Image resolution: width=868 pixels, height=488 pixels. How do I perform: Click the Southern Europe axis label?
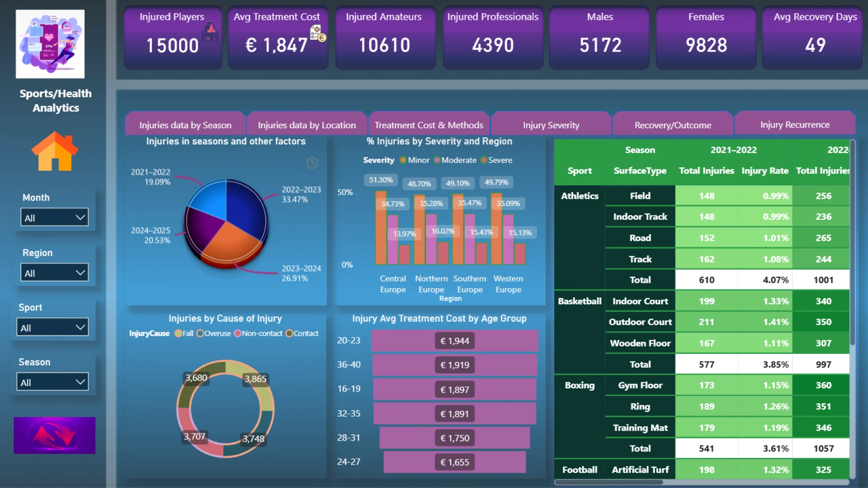(470, 284)
